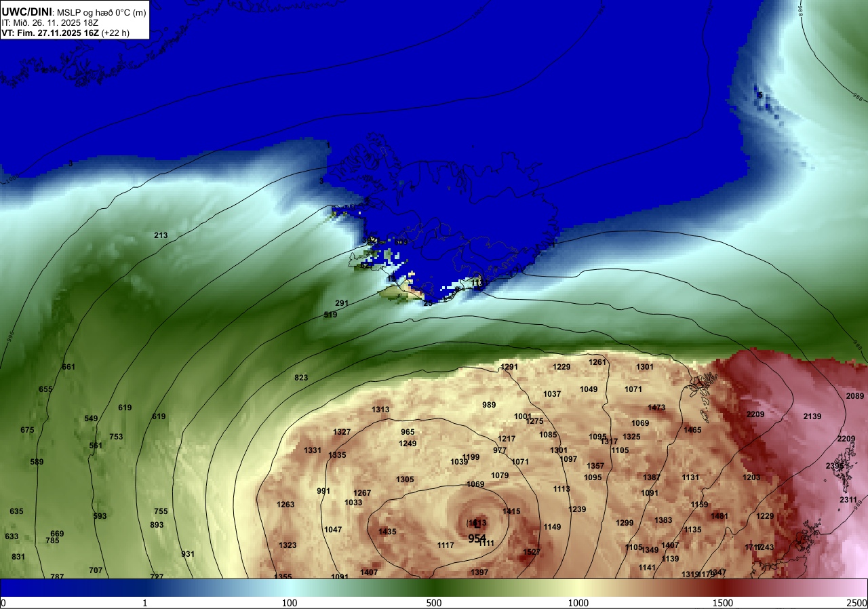Click the height value 1397
This screenshot has width=868, height=609.
tap(479, 572)
